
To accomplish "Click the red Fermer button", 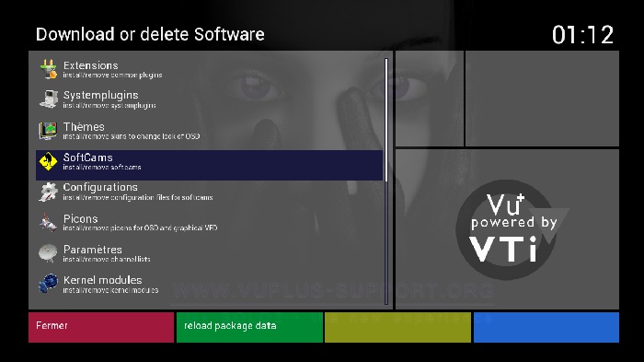I will [101, 327].
